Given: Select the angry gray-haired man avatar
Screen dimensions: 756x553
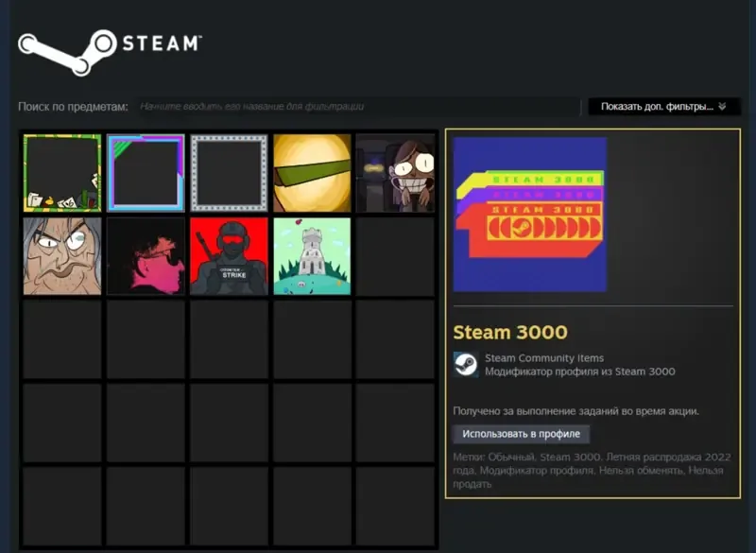Looking at the screenshot, I should pyautogui.click(x=62, y=256).
